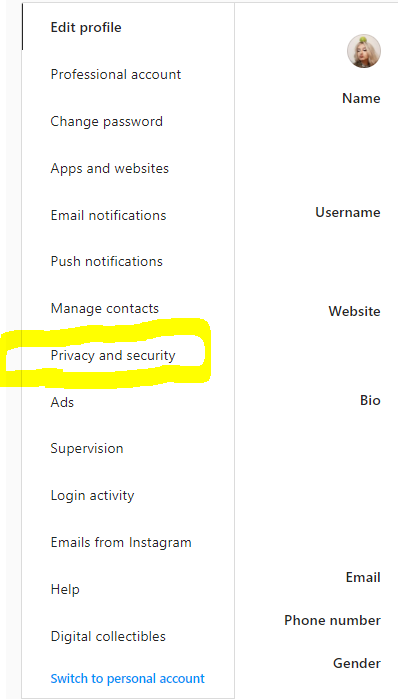Select Email notifications
398x699 pixels.
click(108, 215)
